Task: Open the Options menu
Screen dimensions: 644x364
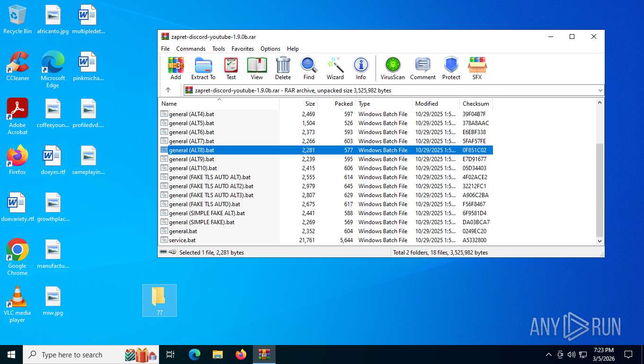Action: click(x=270, y=49)
